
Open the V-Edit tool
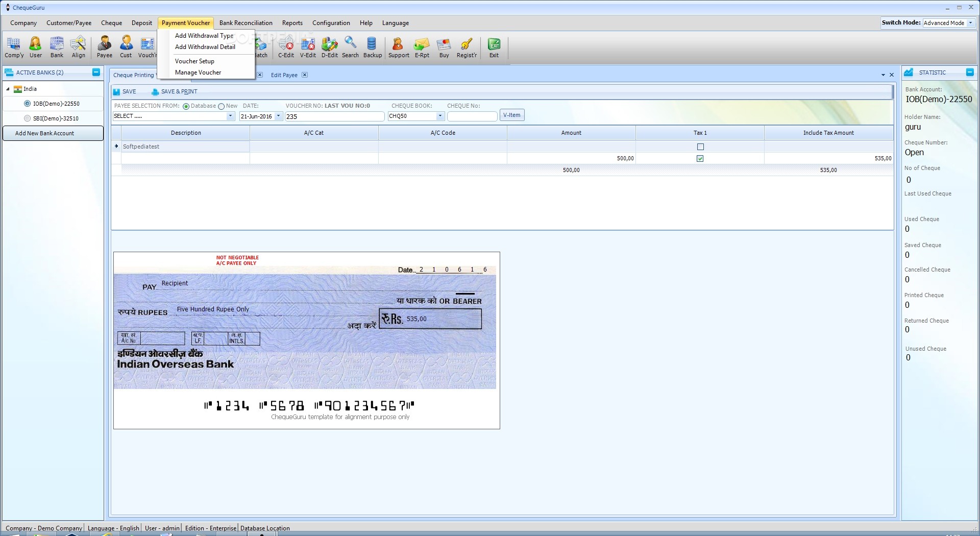308,47
